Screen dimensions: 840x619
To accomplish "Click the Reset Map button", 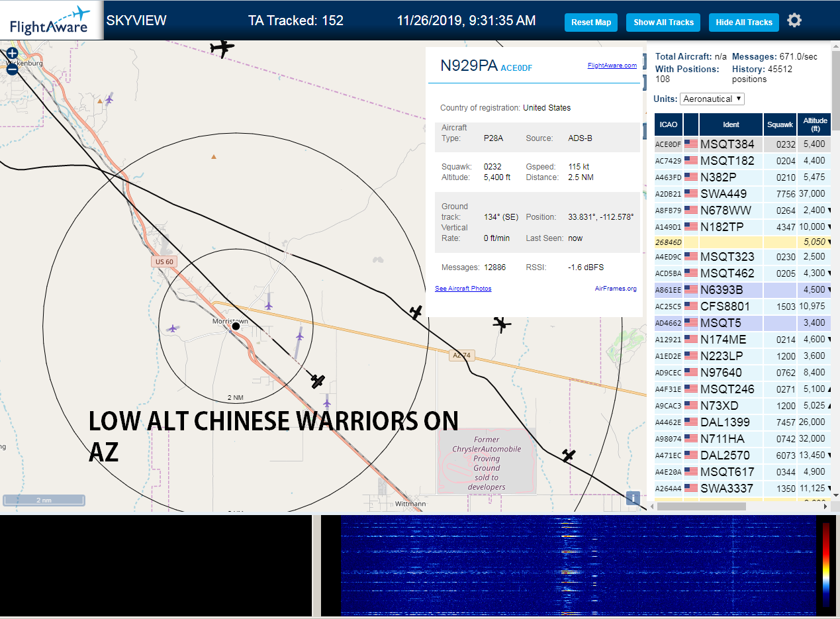I will click(591, 22).
